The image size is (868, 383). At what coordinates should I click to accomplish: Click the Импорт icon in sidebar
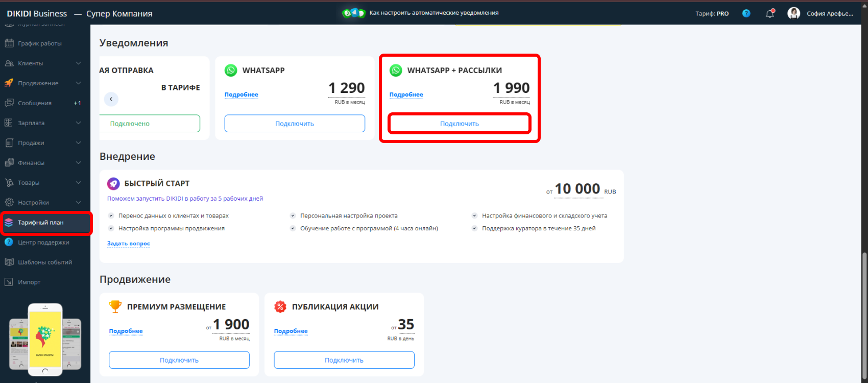click(x=9, y=282)
